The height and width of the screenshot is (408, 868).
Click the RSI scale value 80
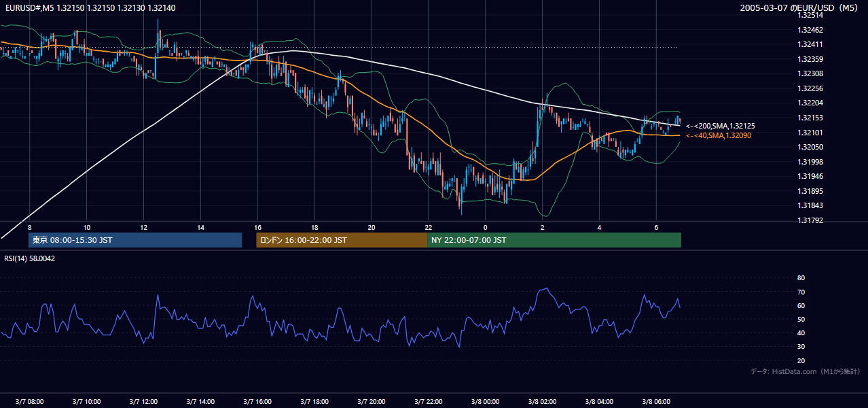point(801,278)
